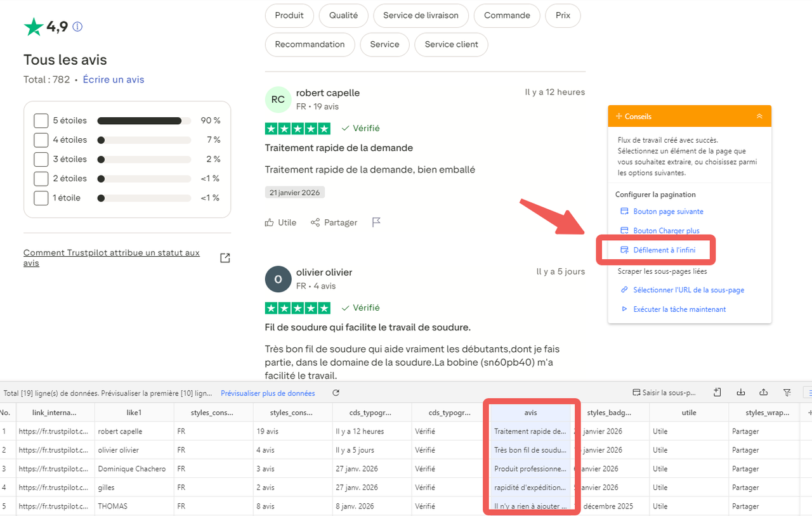Image resolution: width=812 pixels, height=516 pixels.
Task: Click the 'Écrire un avis' link
Action: point(113,79)
